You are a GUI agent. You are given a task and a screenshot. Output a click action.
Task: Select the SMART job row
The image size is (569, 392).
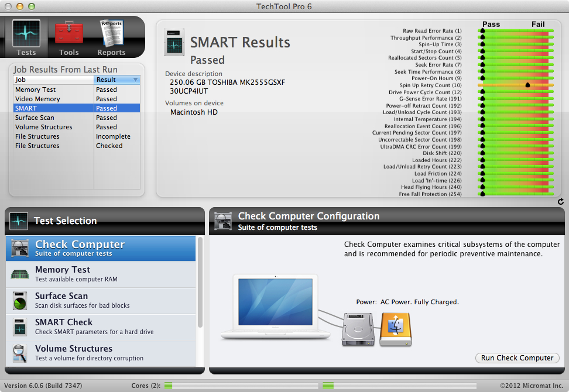point(77,108)
